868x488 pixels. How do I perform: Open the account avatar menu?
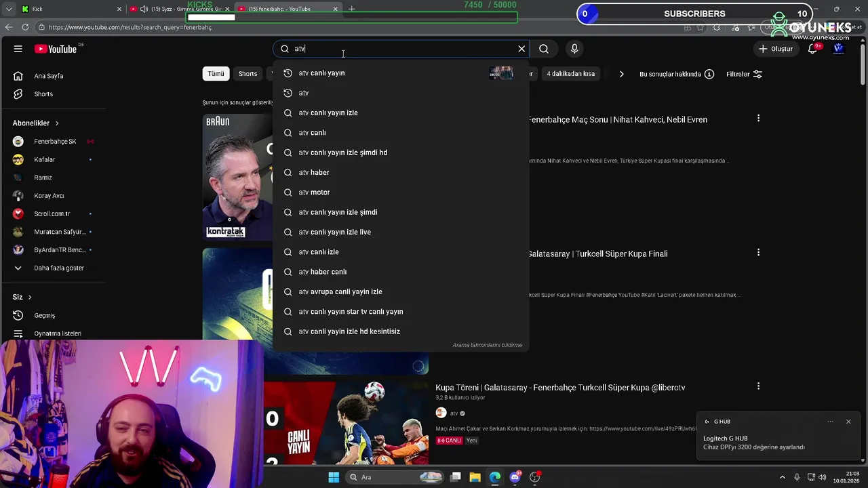(x=838, y=49)
